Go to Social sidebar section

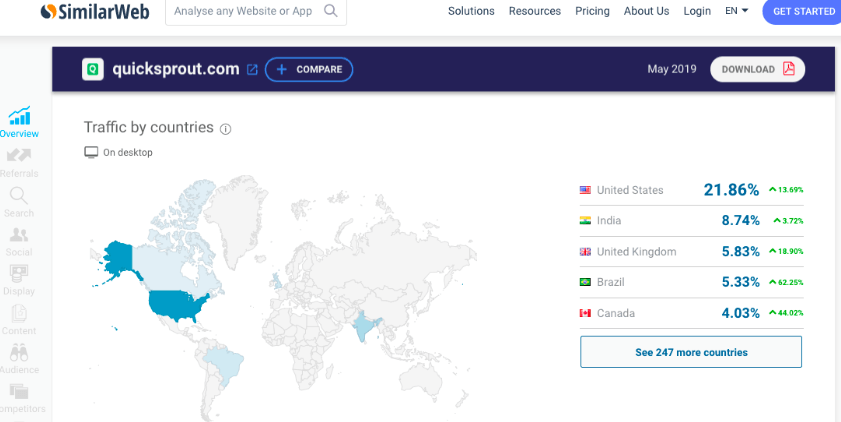tap(19, 235)
